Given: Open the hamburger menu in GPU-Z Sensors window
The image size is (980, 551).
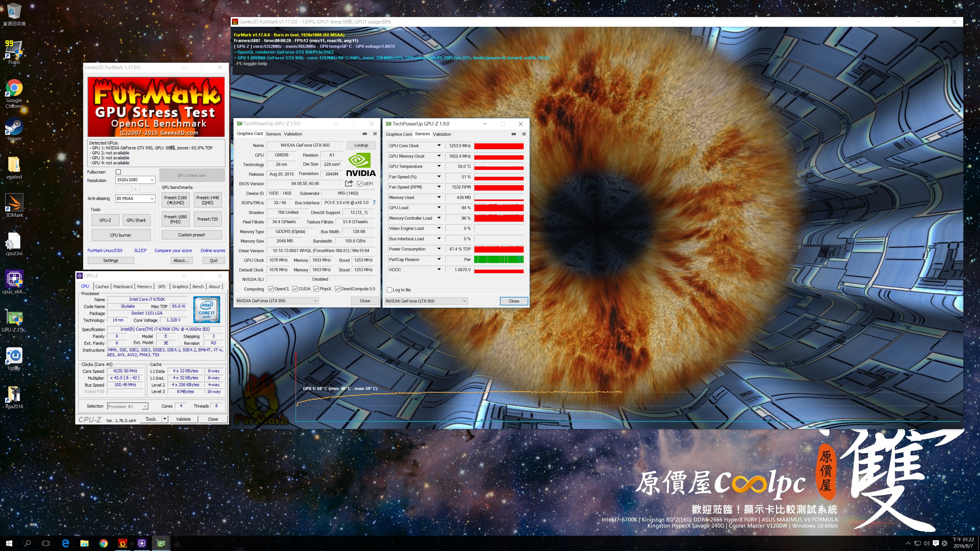Looking at the screenshot, I should point(524,134).
